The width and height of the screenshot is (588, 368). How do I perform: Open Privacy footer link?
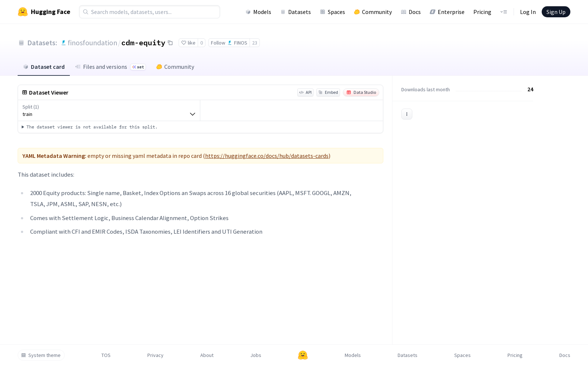click(155, 355)
